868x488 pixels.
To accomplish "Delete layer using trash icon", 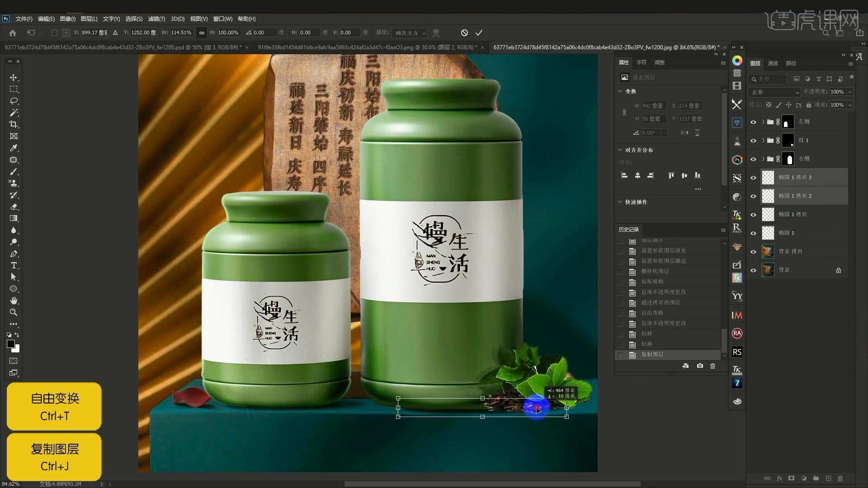I will pos(840,478).
